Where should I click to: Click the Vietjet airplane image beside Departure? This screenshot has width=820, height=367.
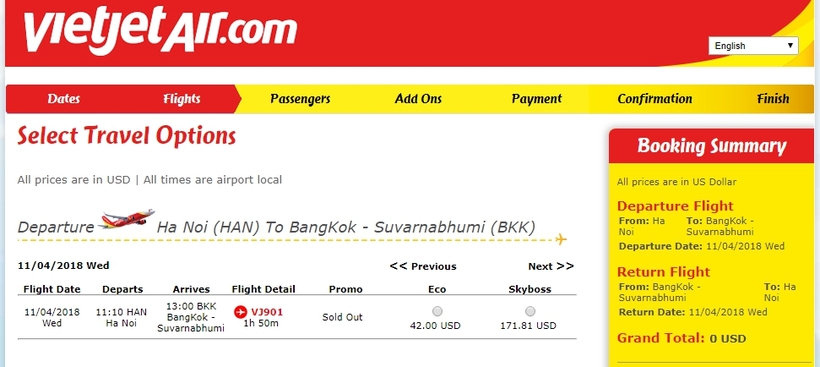[x=127, y=217]
